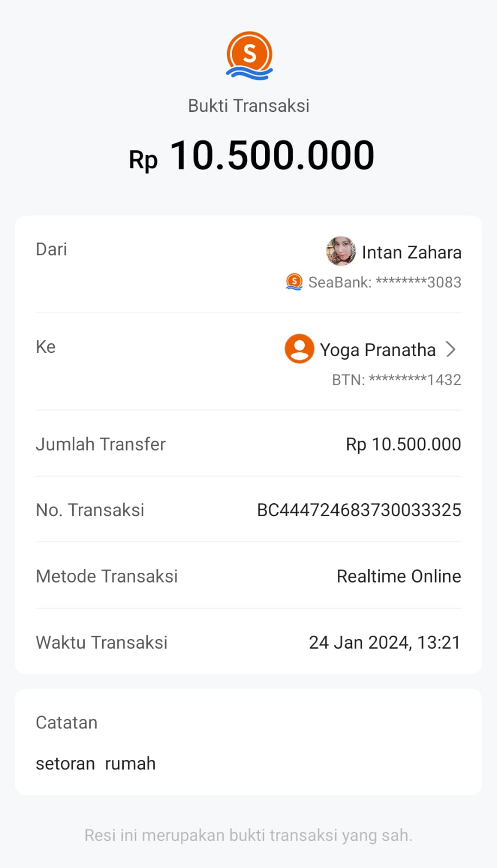Tap the footer receipt validity notice
Image resolution: width=497 pixels, height=868 pixels.
(x=248, y=835)
